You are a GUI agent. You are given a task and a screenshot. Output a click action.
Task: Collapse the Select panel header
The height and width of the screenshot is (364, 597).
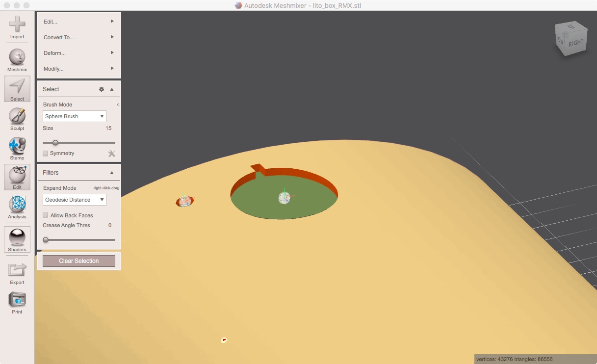[112, 89]
